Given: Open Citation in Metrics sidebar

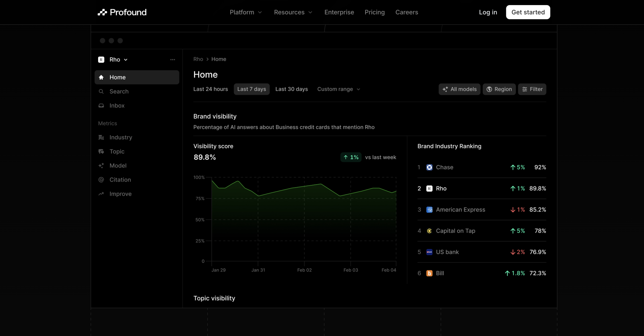Looking at the screenshot, I should click(x=137, y=180).
